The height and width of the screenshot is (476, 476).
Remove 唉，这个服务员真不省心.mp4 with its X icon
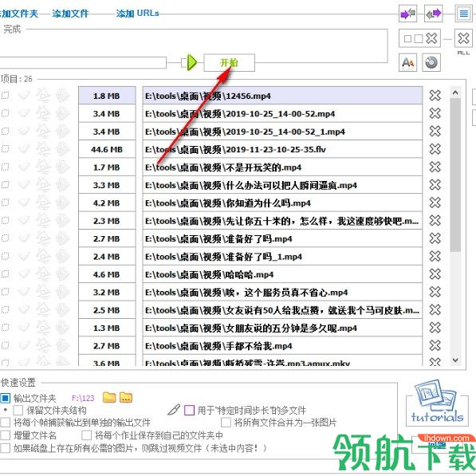[x=435, y=292]
